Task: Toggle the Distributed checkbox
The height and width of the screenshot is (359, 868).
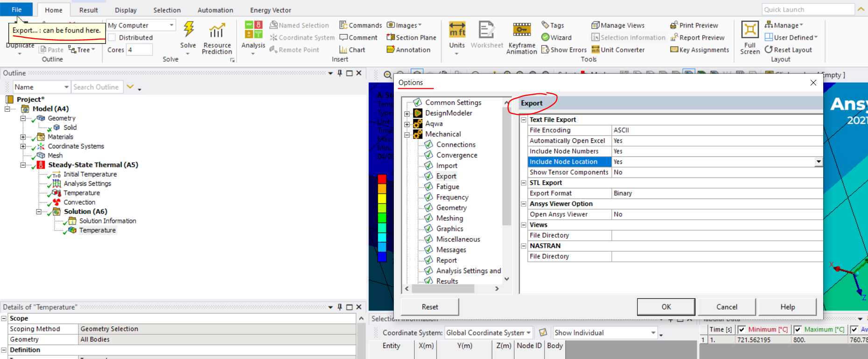Action: point(112,37)
